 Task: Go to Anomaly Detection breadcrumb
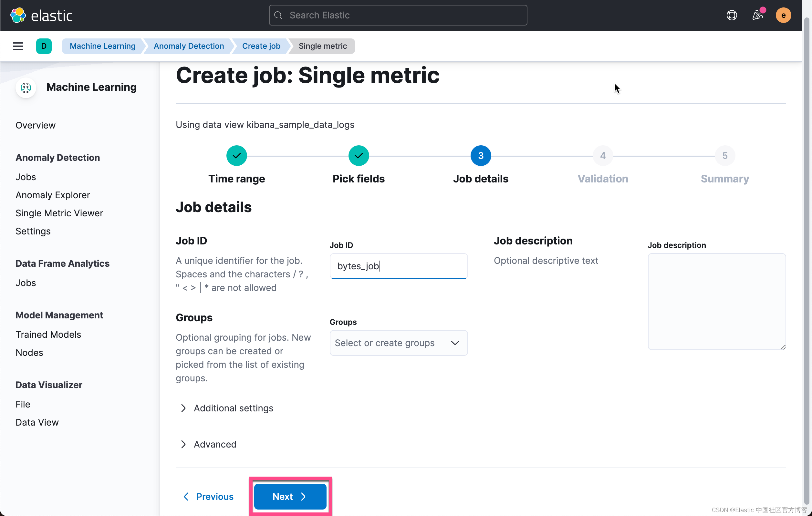189,46
